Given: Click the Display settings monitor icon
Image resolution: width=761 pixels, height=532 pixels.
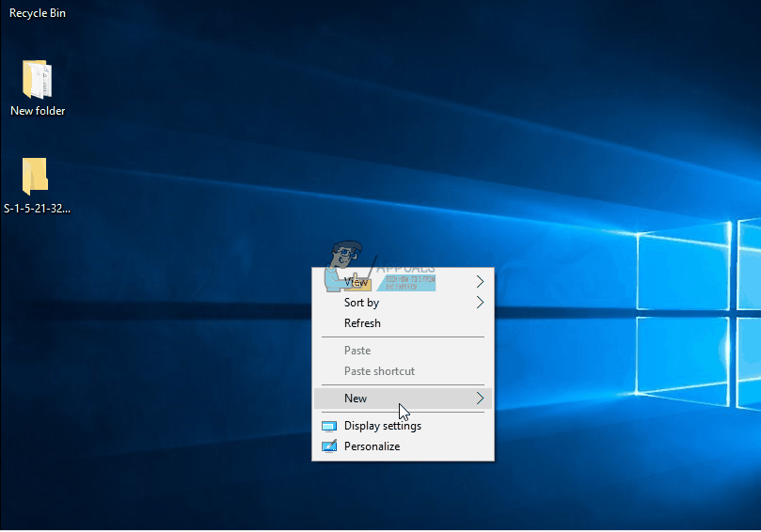Looking at the screenshot, I should coord(329,427).
